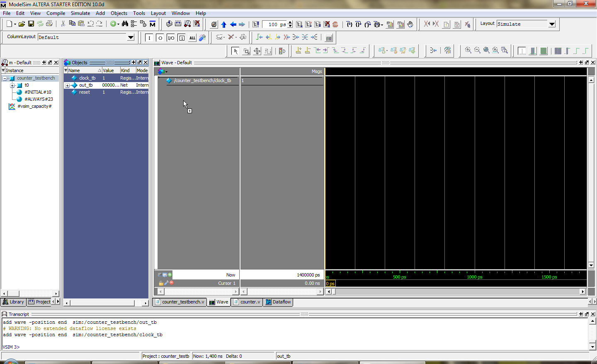Click the blue left arrow icon
Screen dimensions: 597x364
[x=233, y=24]
